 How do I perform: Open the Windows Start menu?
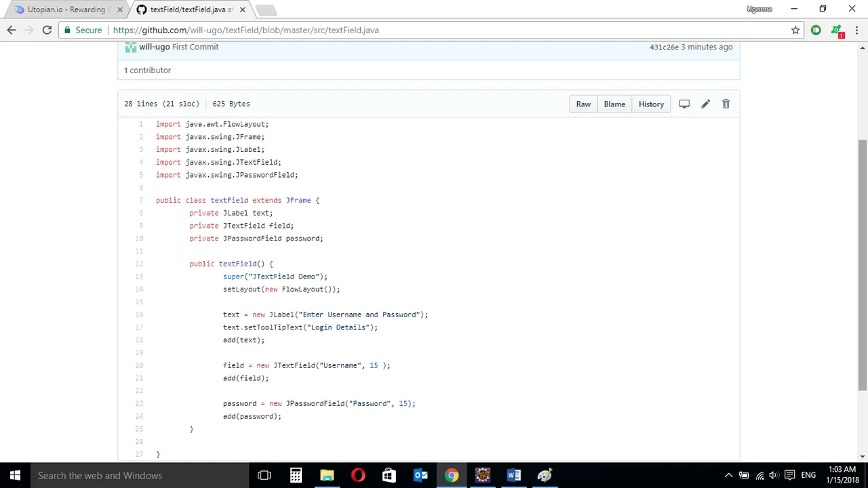click(x=15, y=475)
